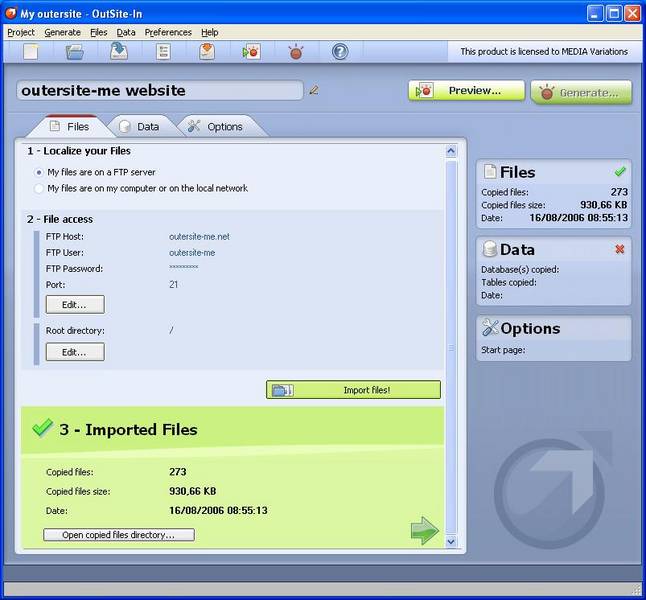Click the Preview... button
The height and width of the screenshot is (600, 646).
[x=466, y=91]
